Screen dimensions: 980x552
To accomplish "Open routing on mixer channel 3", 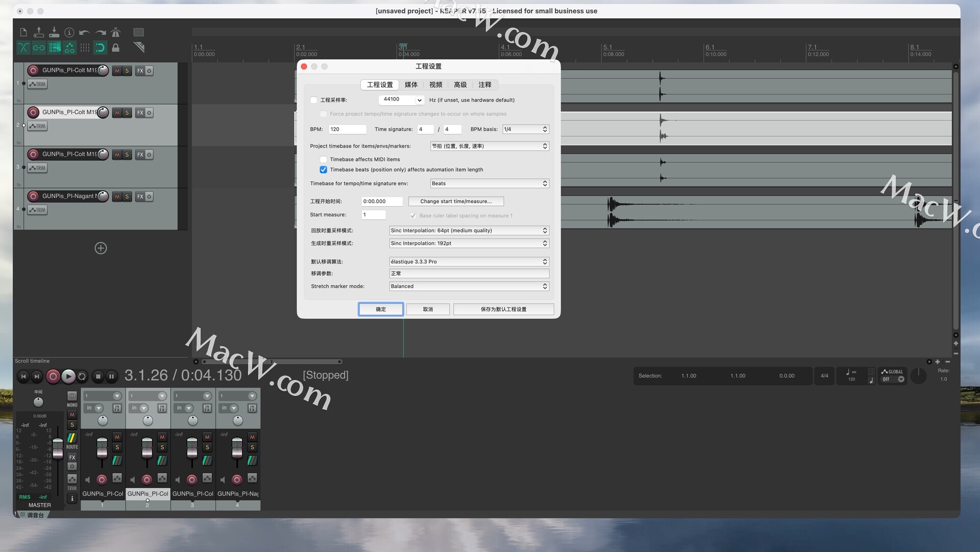I will coord(207,460).
